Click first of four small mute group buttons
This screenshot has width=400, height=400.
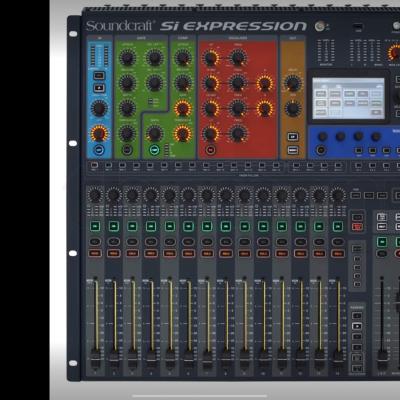357,259
